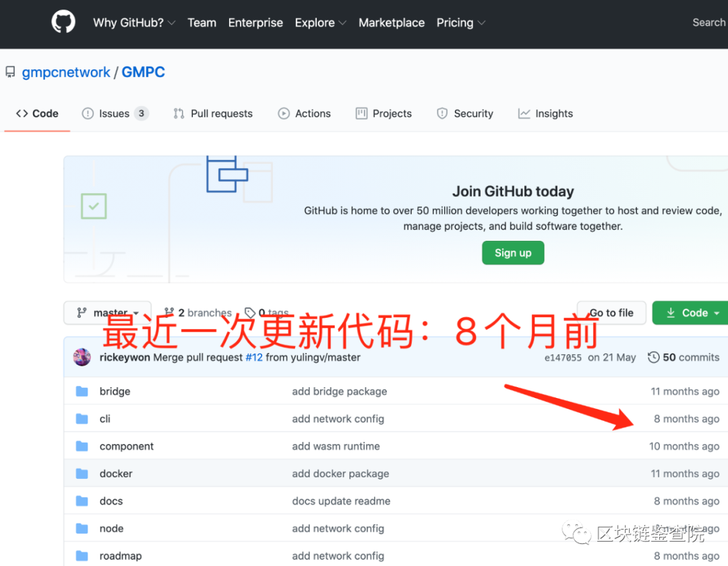Viewport: 728px width, 566px height.
Task: Open the cli folder
Action: coord(105,419)
